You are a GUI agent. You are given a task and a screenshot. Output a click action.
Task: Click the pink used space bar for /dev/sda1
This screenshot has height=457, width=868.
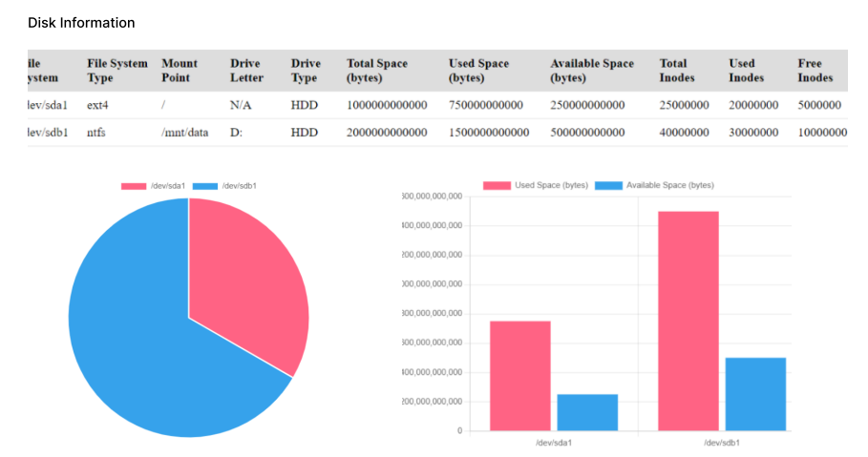[519, 375]
